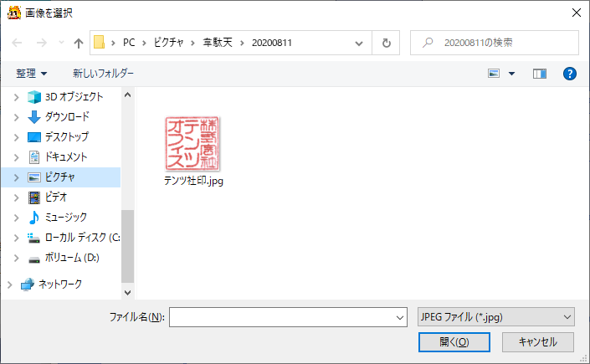Open ミュージック folder in sidebar
Image resolution: width=590 pixels, height=364 pixels.
(x=67, y=218)
